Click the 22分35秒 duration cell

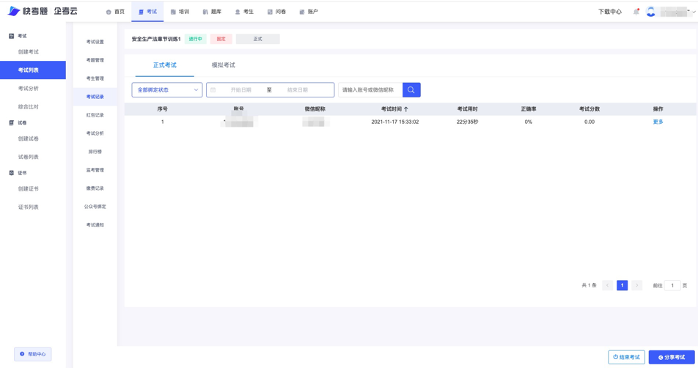pos(467,122)
